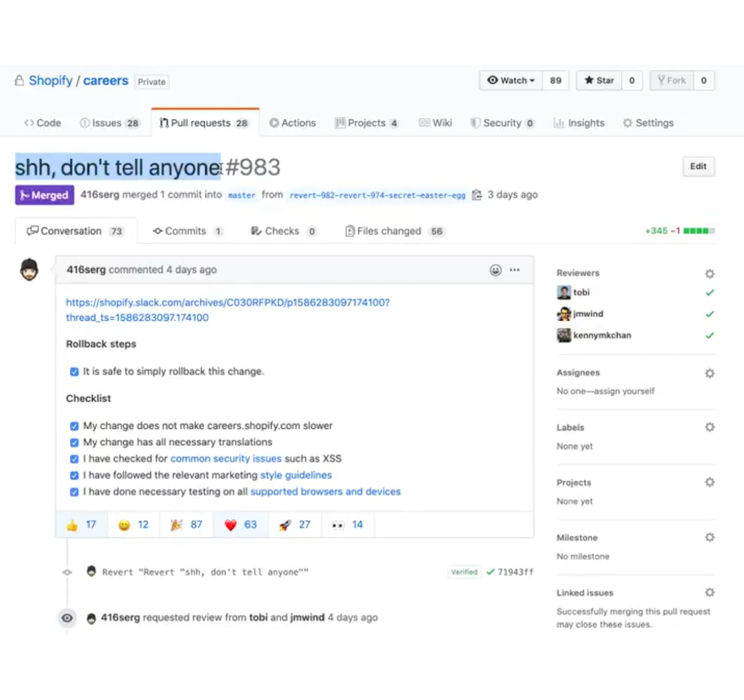The image size is (744, 700).
Task: Toggle 'necessary testing on supported browsers' checkbox
Action: pyautogui.click(x=74, y=492)
